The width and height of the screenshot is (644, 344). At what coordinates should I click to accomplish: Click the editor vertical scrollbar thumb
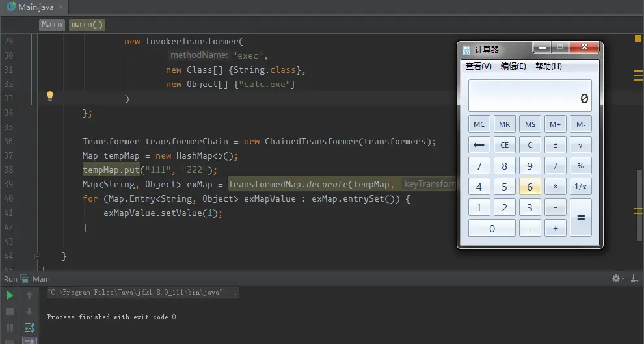639,205
